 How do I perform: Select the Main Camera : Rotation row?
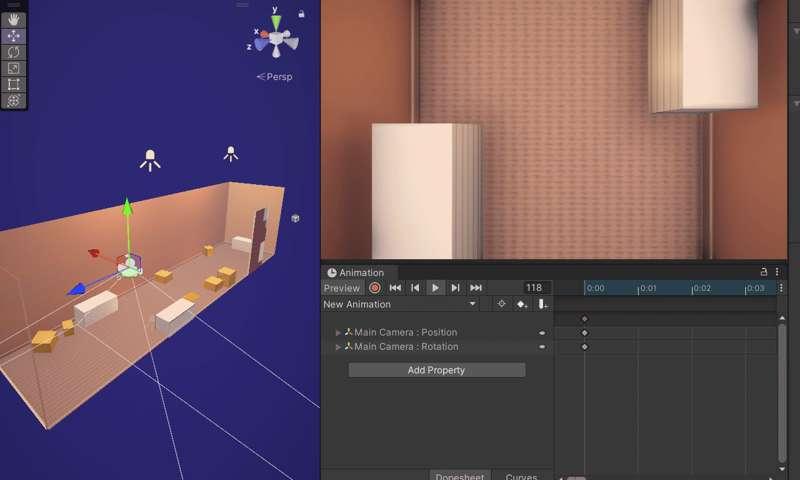tap(437, 347)
